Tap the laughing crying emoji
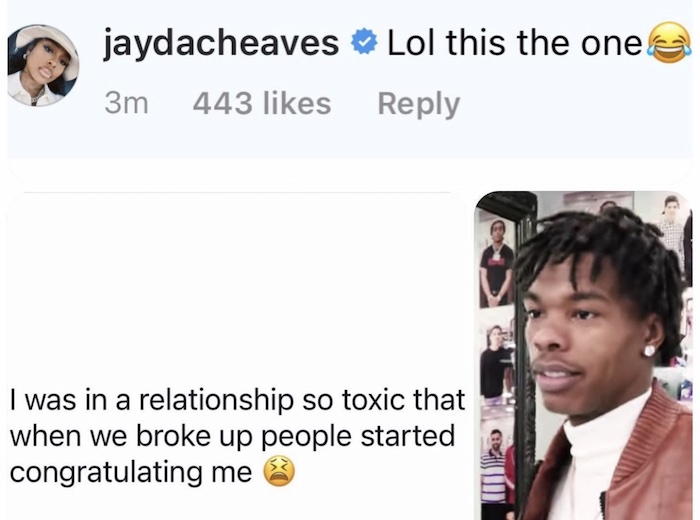This screenshot has width=700, height=520. (x=669, y=43)
